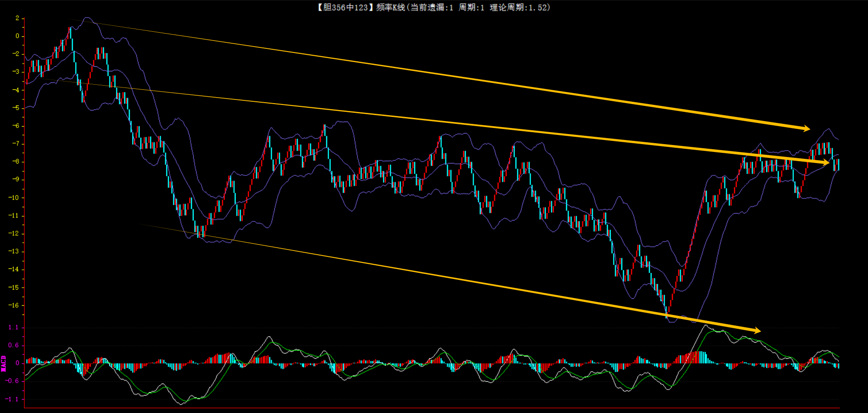Click the price axis label -16
The width and height of the screenshot is (868, 413).
pyautogui.click(x=14, y=305)
